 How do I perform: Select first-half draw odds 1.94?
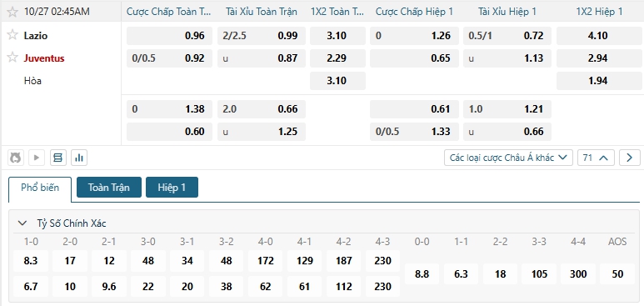[597, 81]
